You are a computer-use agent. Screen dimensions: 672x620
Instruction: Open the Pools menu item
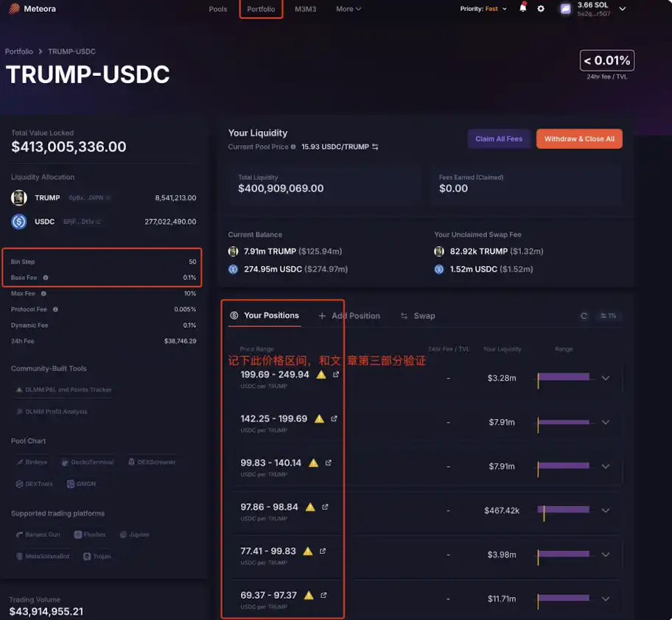[x=218, y=9]
